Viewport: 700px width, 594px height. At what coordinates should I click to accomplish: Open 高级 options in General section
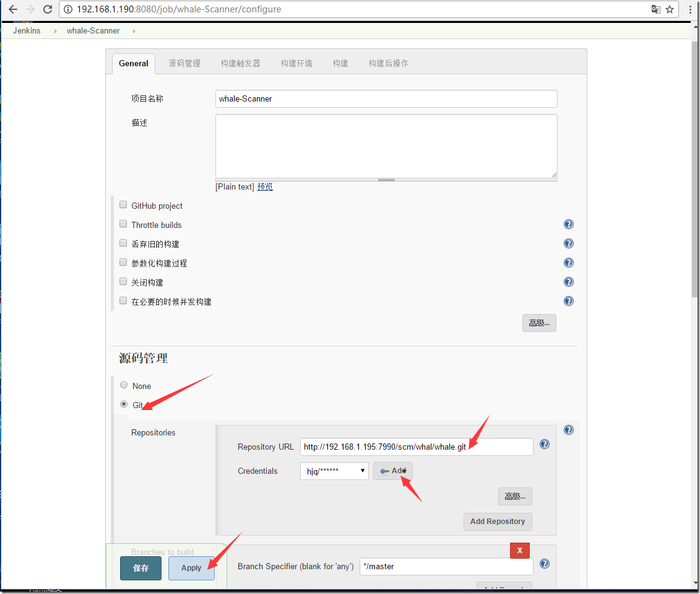pos(539,323)
